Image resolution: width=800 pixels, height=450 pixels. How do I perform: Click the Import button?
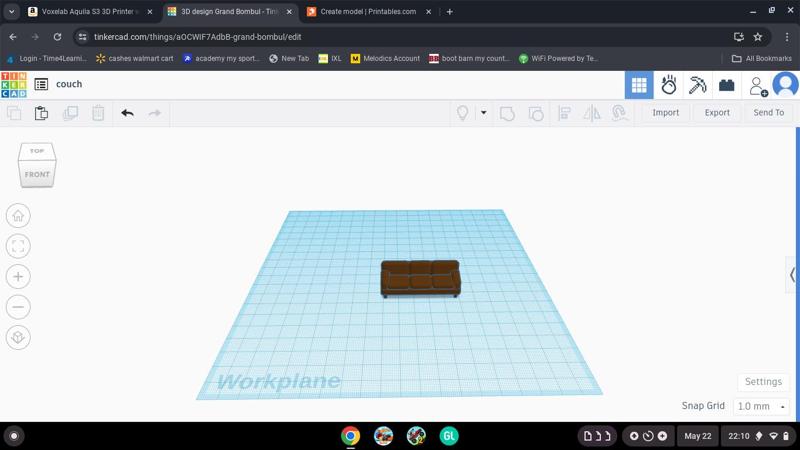pos(665,113)
